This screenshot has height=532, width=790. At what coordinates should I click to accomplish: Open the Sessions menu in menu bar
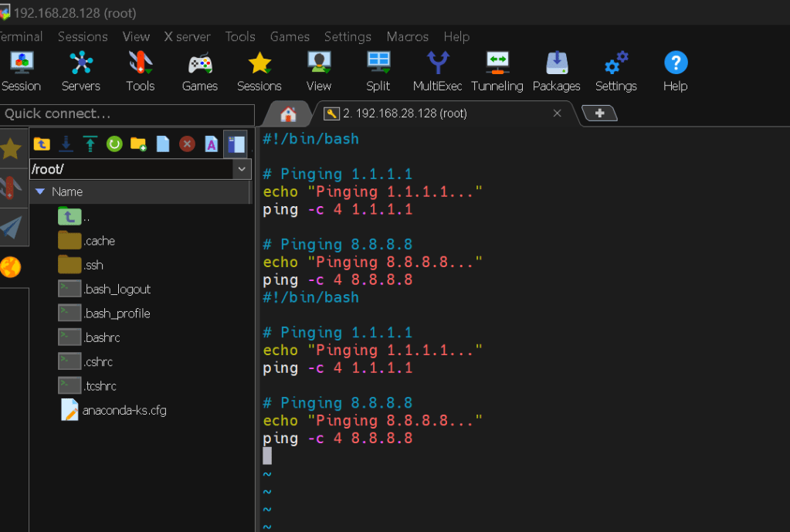tap(83, 37)
